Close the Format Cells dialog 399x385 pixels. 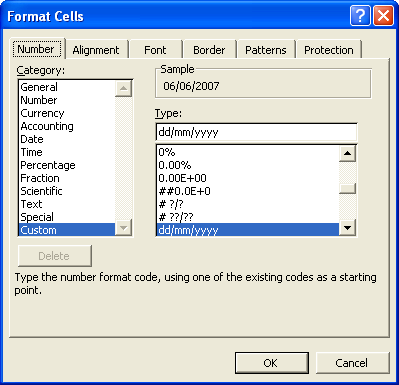pos(383,16)
